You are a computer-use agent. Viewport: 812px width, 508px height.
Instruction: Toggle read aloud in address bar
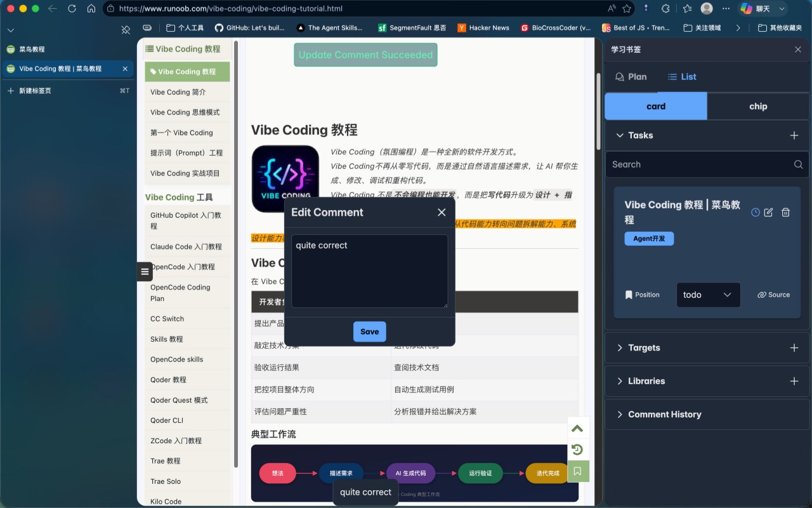(612, 9)
